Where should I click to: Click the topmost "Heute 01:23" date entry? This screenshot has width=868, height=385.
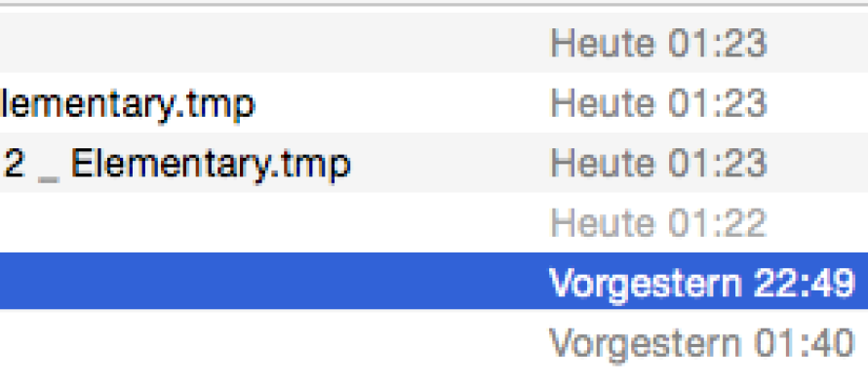coord(658,43)
